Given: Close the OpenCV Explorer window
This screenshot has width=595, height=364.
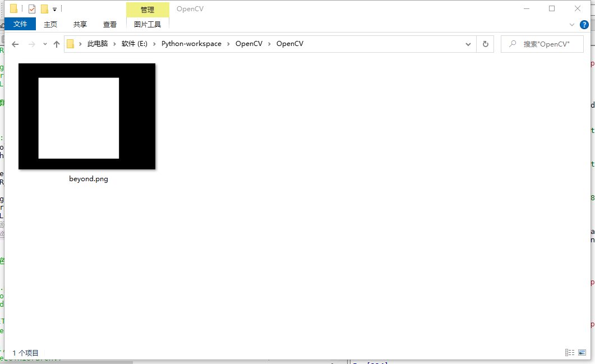Looking at the screenshot, I should (x=578, y=8).
